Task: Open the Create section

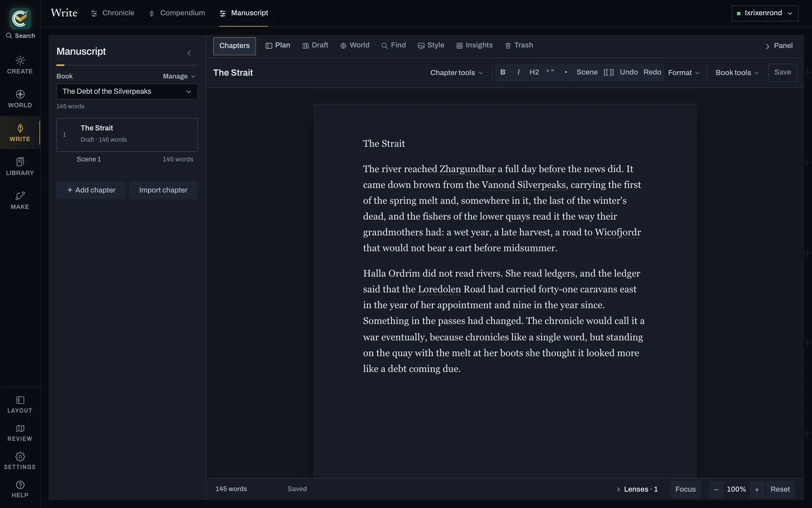Action: click(20, 65)
